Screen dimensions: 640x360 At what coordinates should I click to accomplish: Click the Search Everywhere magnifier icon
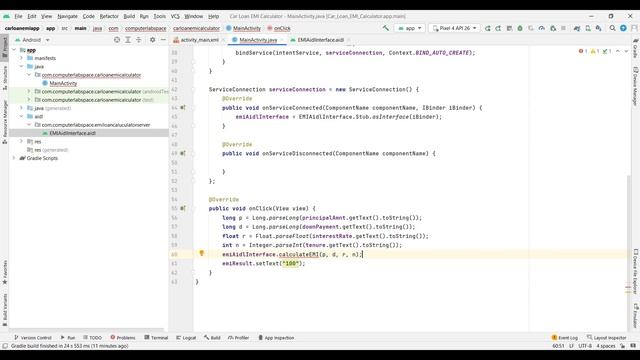[612, 28]
